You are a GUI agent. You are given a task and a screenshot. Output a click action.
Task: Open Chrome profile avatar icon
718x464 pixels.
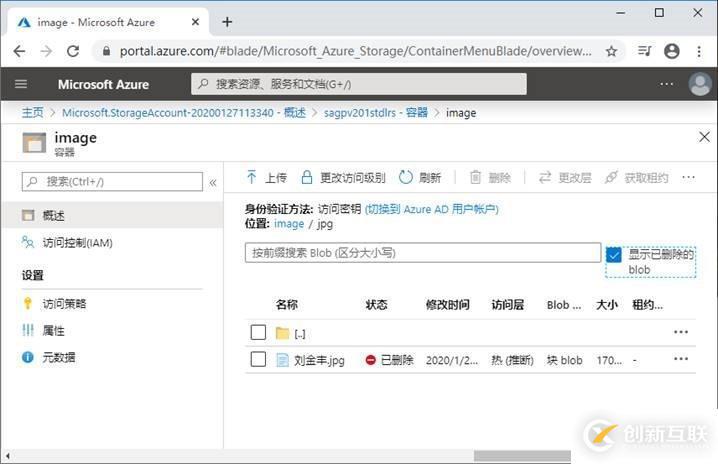[x=672, y=51]
